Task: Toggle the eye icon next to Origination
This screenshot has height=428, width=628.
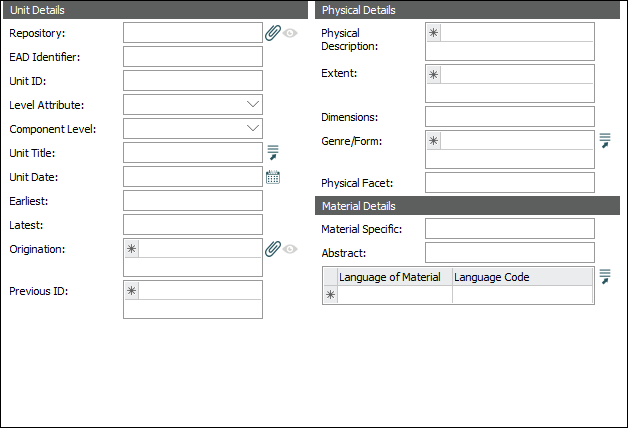Action: pos(290,249)
